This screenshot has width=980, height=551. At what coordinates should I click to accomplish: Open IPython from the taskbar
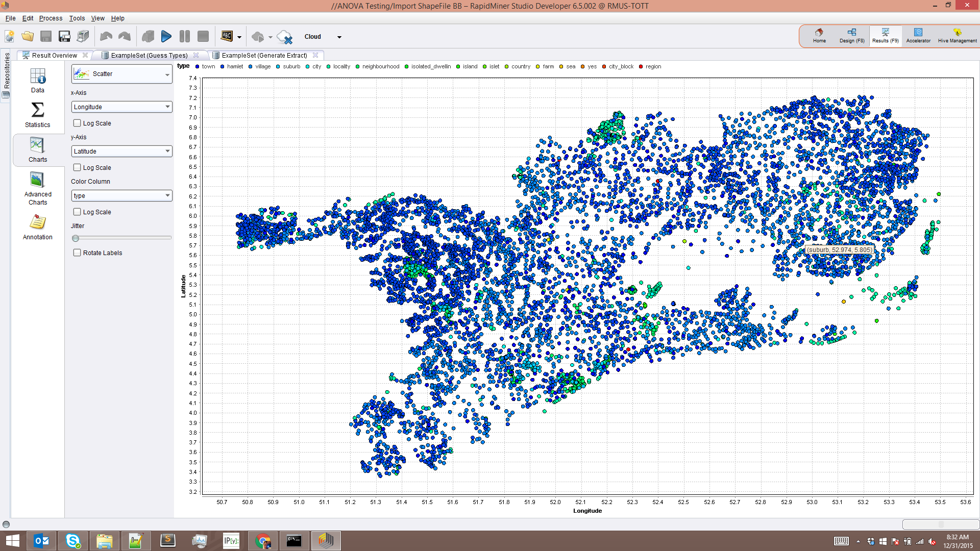(231, 541)
